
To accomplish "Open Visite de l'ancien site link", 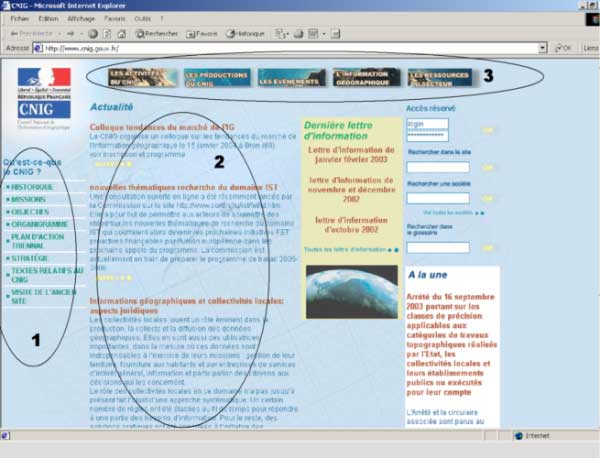I will 43,297.
